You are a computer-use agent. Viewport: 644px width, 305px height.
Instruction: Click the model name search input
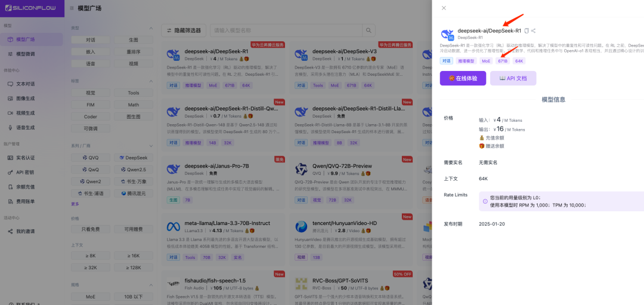286,30
